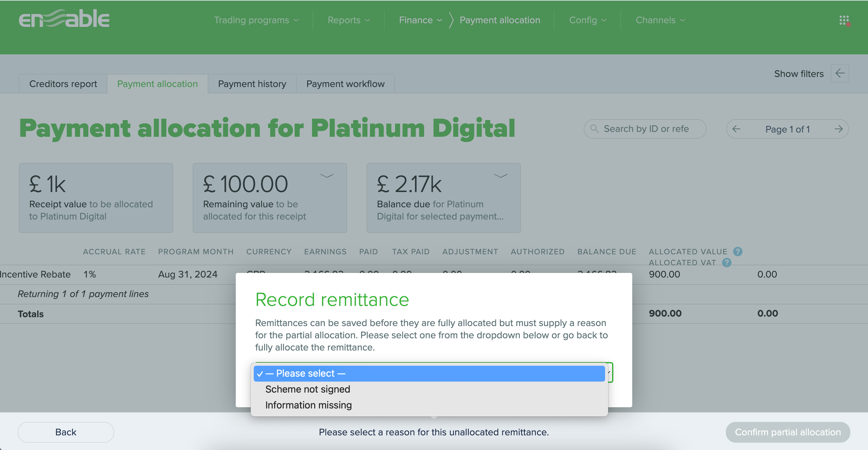Open Trading programs menu
Screen dimensions: 868x450
pyautogui.click(x=256, y=20)
